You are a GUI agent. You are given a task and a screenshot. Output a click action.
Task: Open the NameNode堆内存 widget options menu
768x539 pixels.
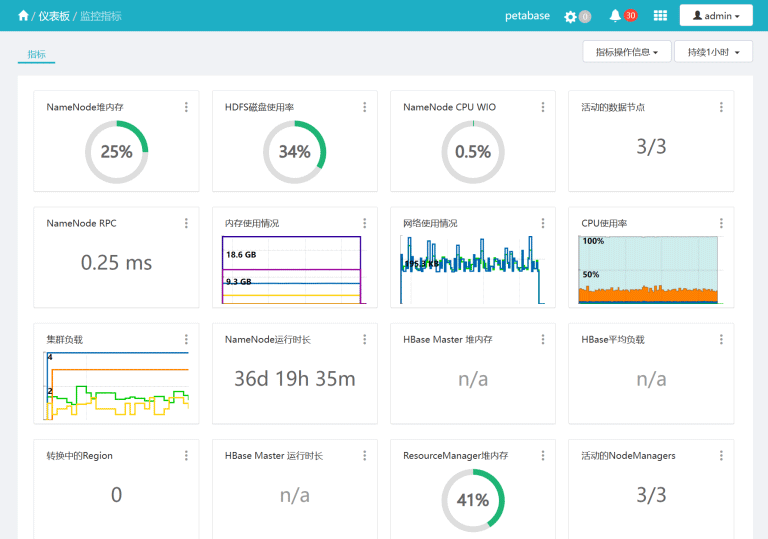point(186,107)
